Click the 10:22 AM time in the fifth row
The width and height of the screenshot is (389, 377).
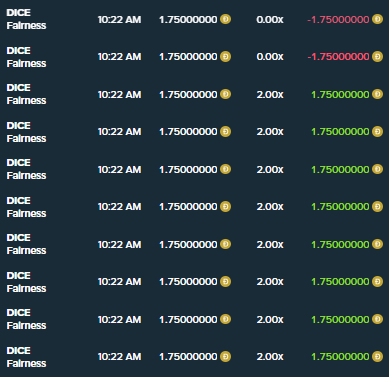point(119,169)
